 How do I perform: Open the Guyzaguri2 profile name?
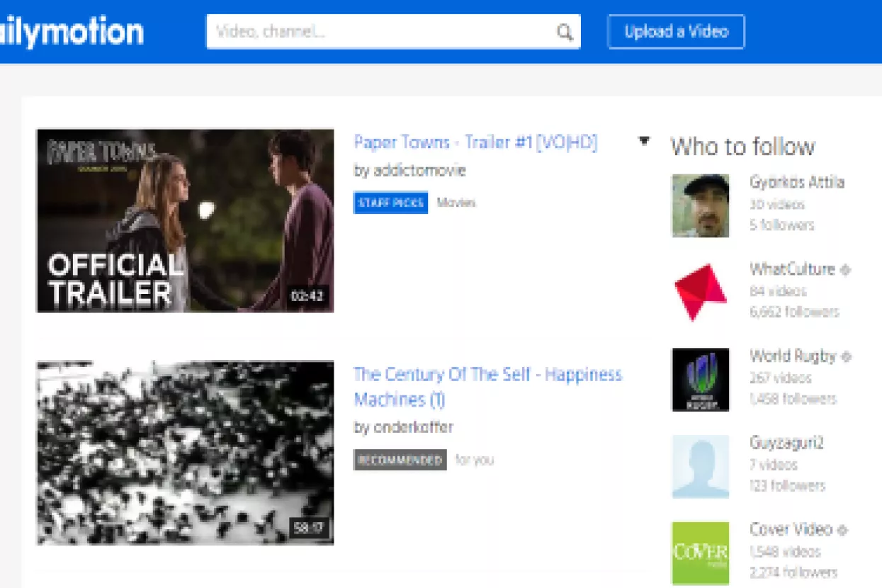click(x=786, y=443)
